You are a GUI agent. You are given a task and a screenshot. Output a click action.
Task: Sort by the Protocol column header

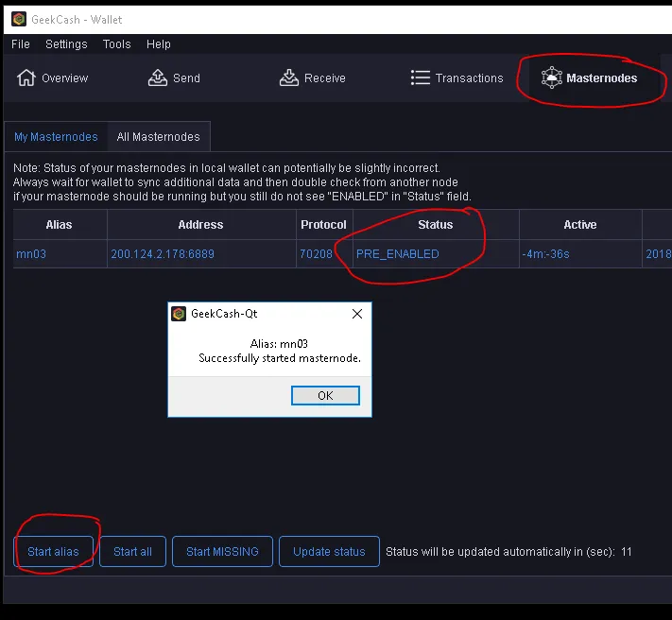point(324,225)
